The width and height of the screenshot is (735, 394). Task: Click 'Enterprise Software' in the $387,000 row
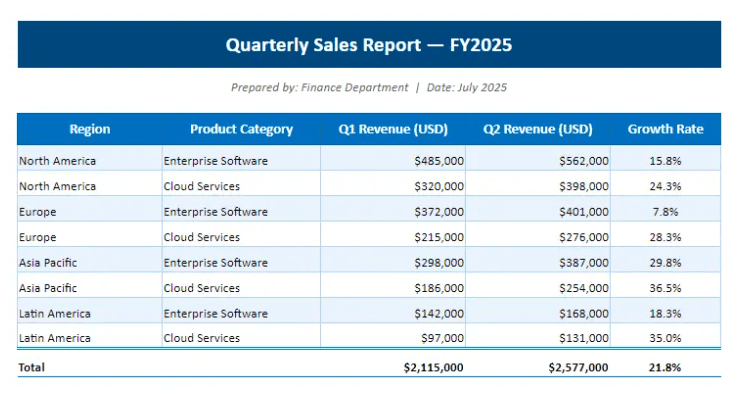pyautogui.click(x=216, y=263)
